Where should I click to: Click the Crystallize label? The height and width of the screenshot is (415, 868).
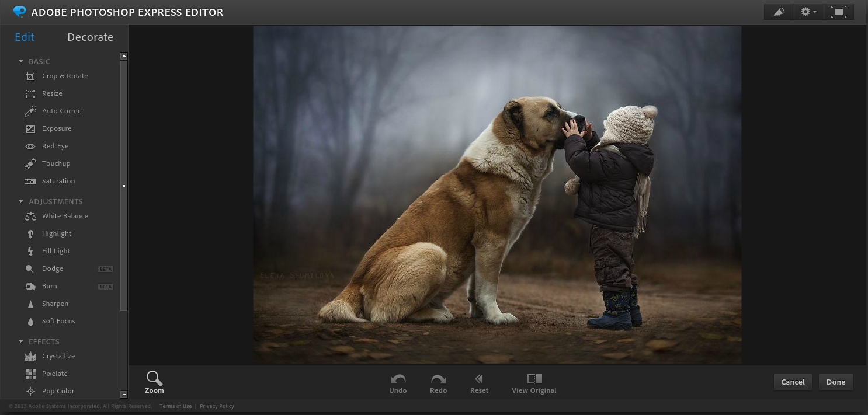tap(58, 356)
